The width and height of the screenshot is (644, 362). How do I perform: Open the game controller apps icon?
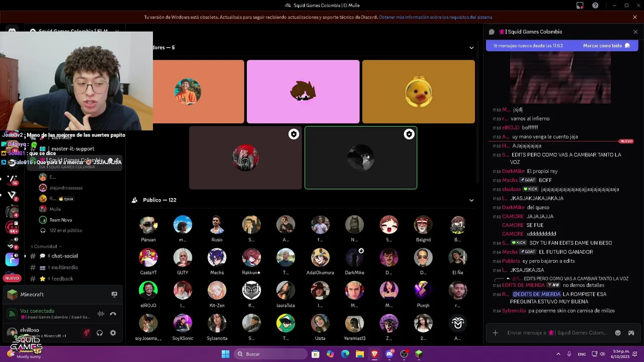coord(631,333)
